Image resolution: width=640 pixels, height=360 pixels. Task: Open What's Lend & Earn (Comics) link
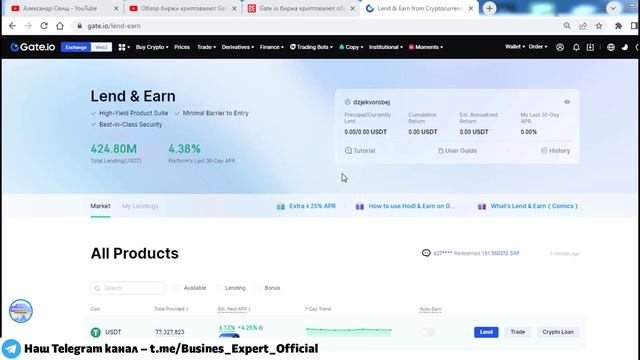528,206
